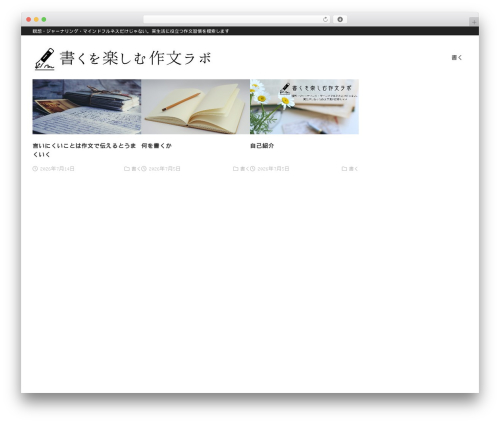
Task: Open the 書くを楽しむ作文ラボ site title link
Action: click(135, 58)
